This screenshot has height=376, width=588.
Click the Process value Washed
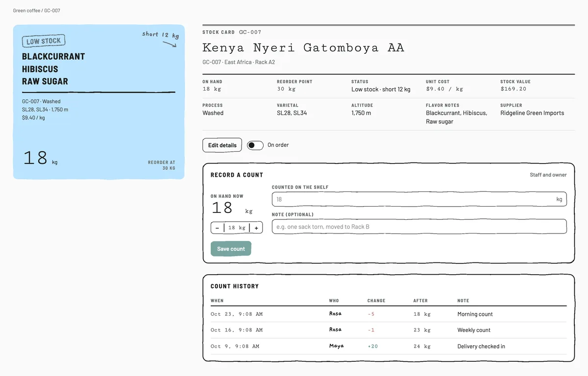coord(213,113)
